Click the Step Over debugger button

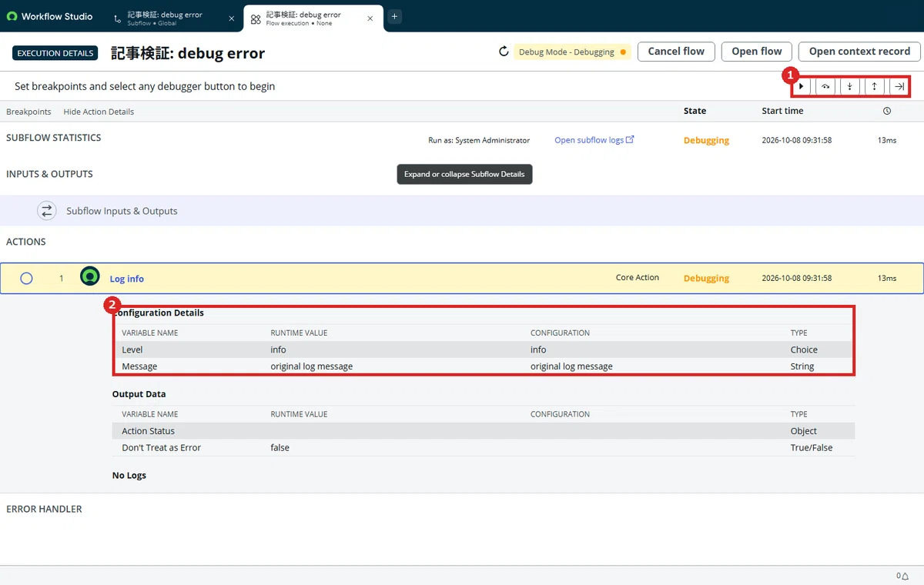pyautogui.click(x=825, y=87)
